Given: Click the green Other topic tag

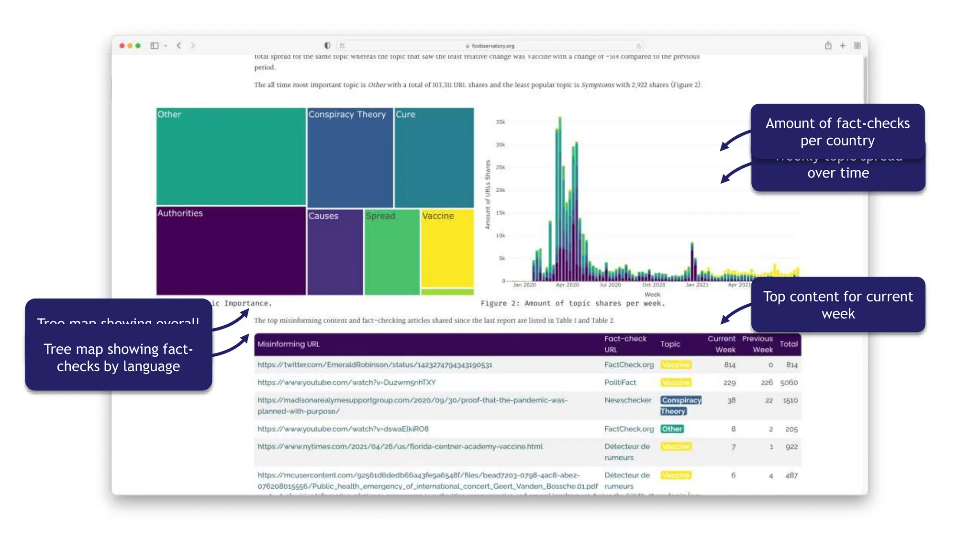Looking at the screenshot, I should (672, 429).
